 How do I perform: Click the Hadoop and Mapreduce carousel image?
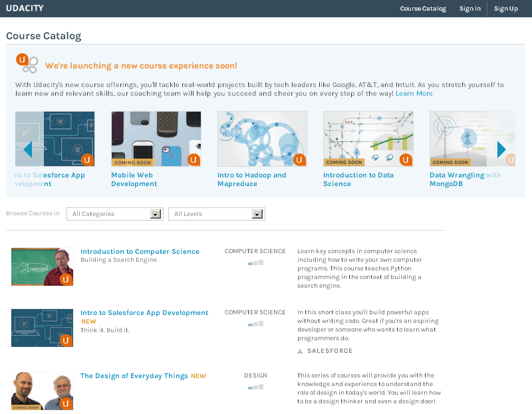(x=262, y=139)
